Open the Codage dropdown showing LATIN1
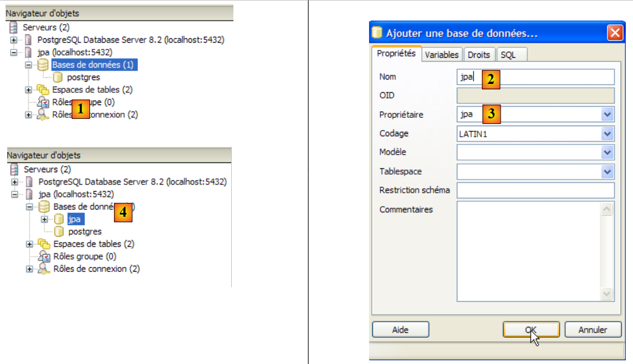The image size is (633, 364). (x=607, y=134)
